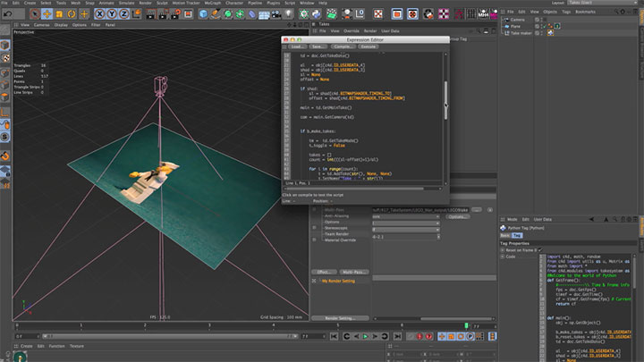
Task: Select My Render Setting entry
Action: (x=338, y=282)
